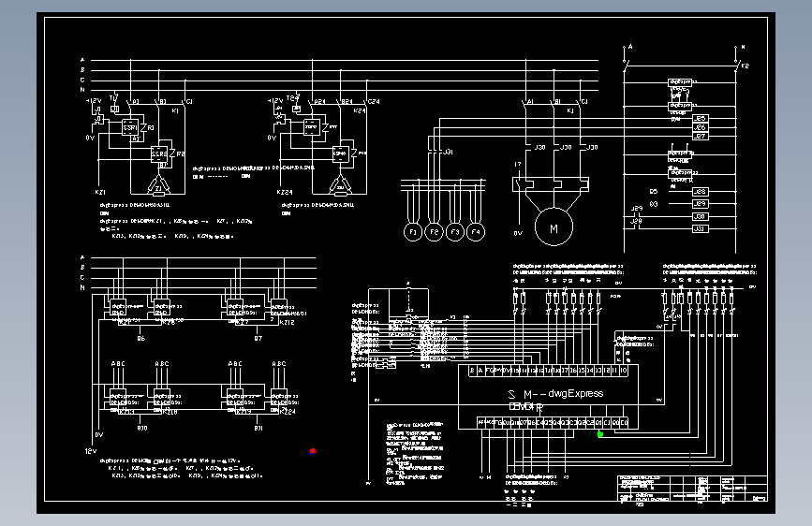Select the J25 relay coil box
Screen dimensions: 812x526
[x=700, y=119]
